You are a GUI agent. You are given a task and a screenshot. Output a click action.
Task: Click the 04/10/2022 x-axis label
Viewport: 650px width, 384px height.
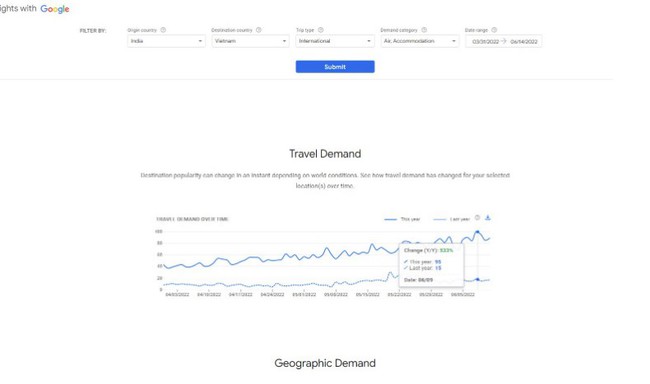tap(209, 294)
